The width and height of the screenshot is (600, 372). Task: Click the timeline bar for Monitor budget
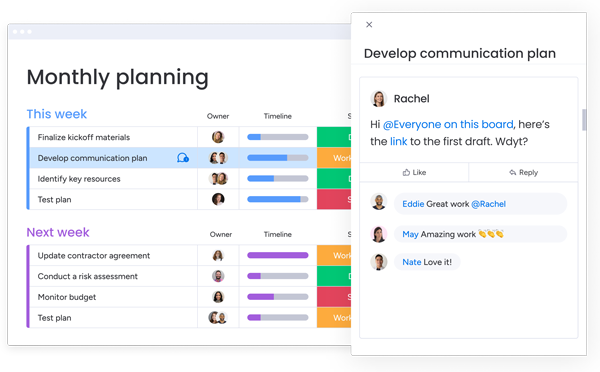277,297
